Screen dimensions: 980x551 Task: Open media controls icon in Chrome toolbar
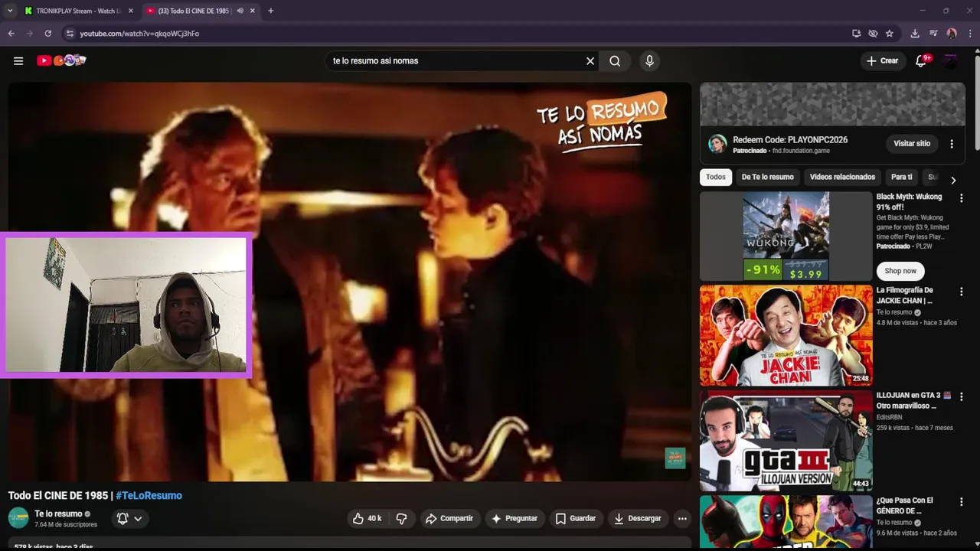pyautogui.click(x=933, y=34)
